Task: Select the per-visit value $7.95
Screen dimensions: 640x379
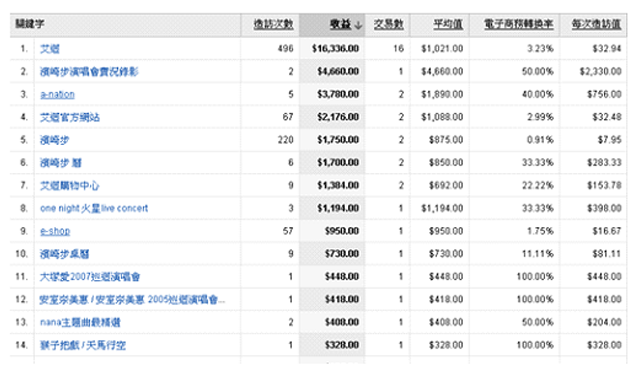Action: pyautogui.click(x=609, y=140)
